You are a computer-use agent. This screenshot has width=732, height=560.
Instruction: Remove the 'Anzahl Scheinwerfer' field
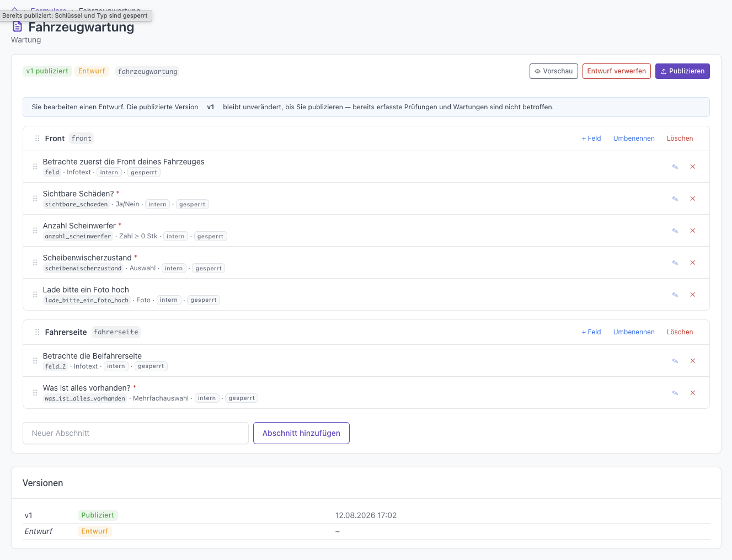693,231
